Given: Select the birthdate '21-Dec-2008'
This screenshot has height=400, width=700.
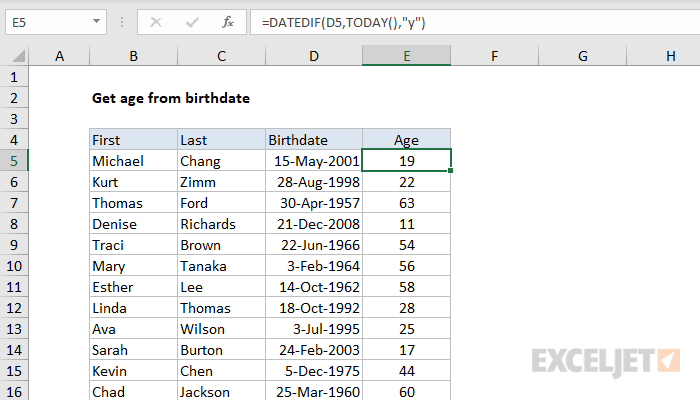Looking at the screenshot, I should pyautogui.click(x=314, y=224).
